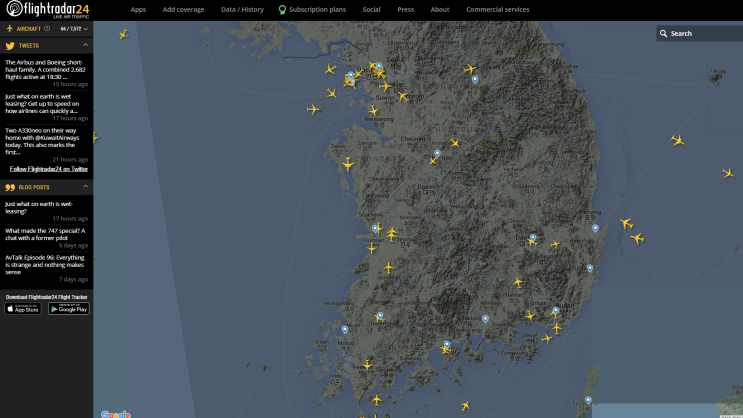Select the airport pin on Tsushima island
Viewport: 743px width, 418px height.
588,400
